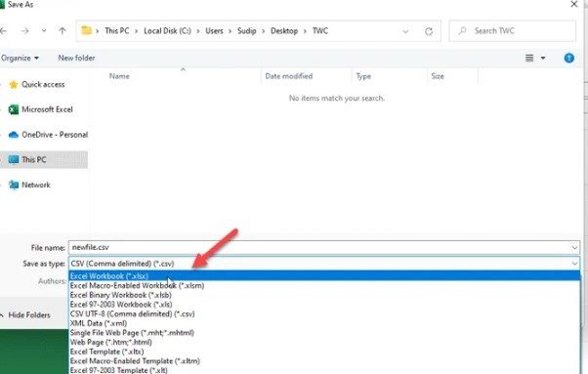This screenshot has width=588, height=374.
Task: Open the Help question mark icon
Action: pyautogui.click(x=568, y=58)
